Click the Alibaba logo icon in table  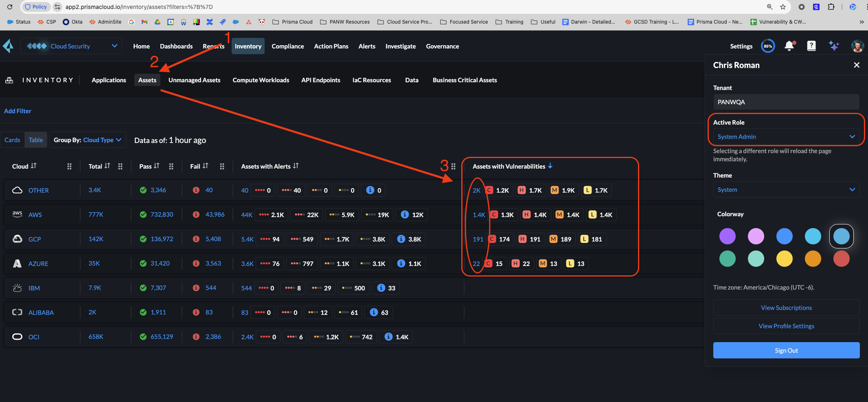point(17,312)
